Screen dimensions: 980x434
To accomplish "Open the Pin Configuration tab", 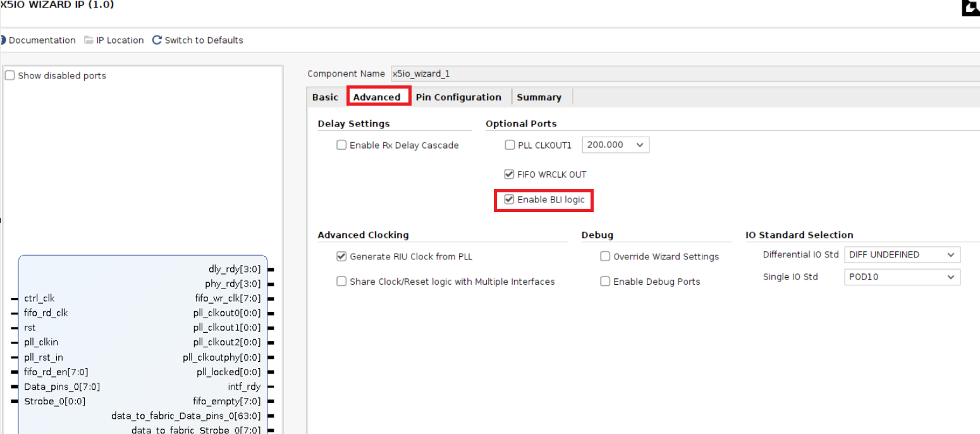I will pos(460,97).
